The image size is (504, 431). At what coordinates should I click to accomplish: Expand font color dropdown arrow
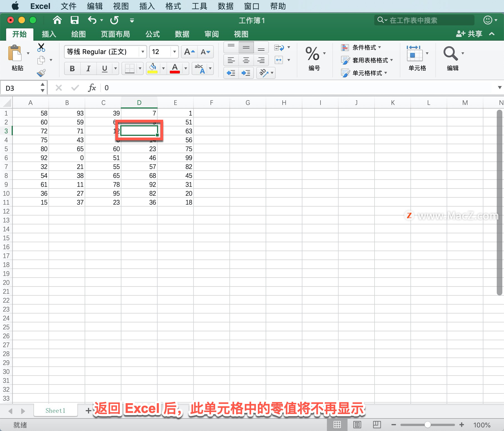click(x=186, y=68)
